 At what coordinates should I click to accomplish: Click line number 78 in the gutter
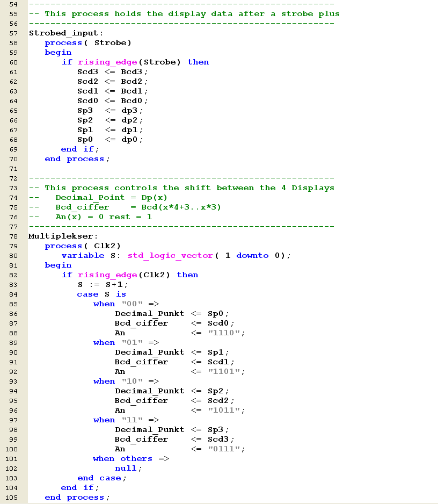coord(13,236)
